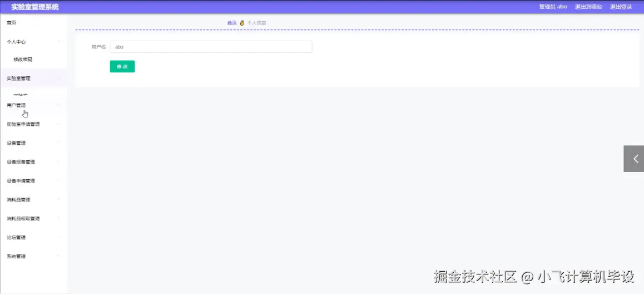644x294 pixels.
Task: Expand the 设备申请管理 sidebar section
Action: [x=33, y=181]
